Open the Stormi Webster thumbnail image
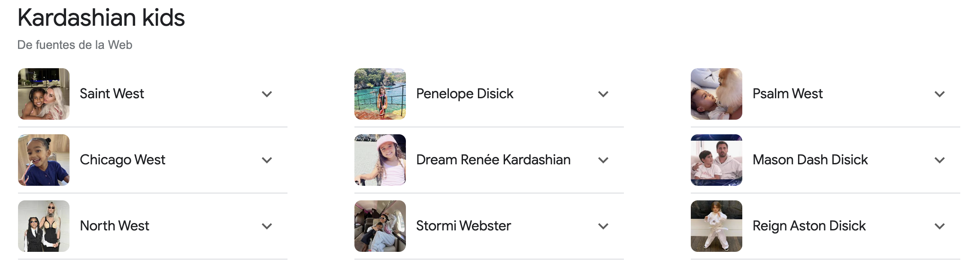Screen dimensions: 980x266 380,226
